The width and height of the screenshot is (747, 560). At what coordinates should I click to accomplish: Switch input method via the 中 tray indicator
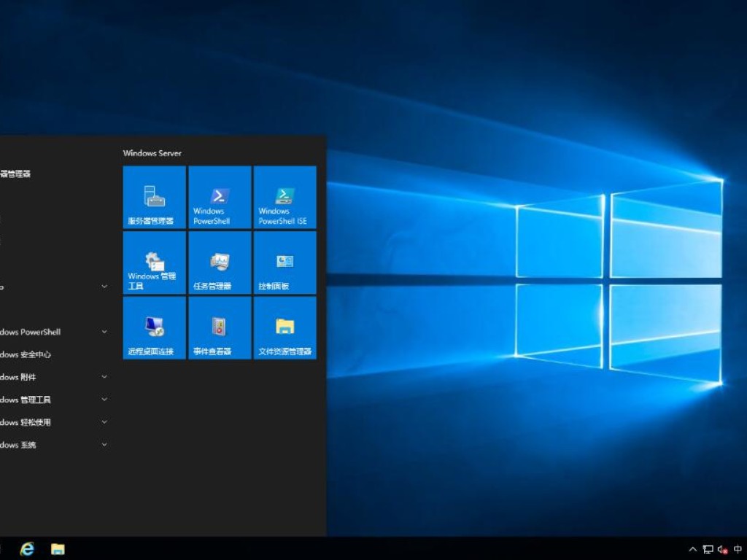(737, 548)
